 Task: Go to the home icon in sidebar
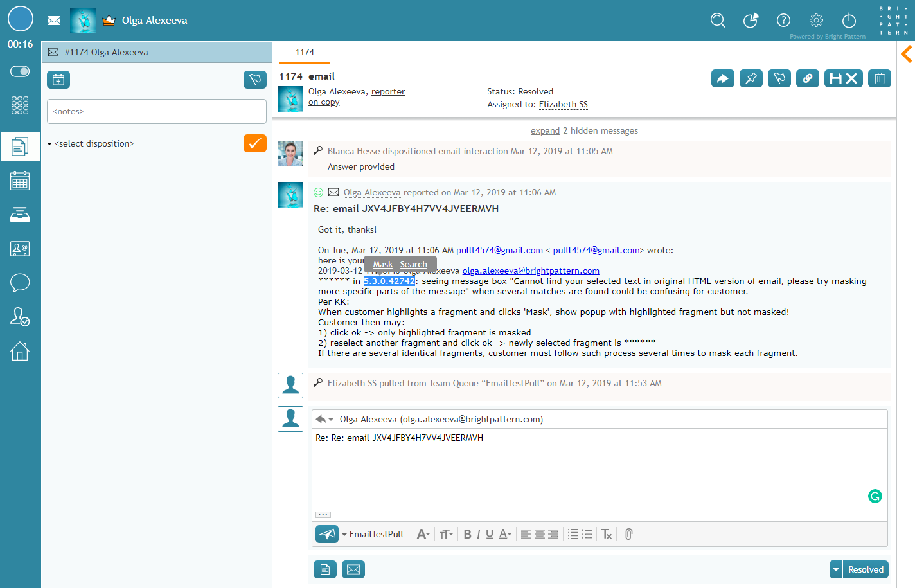click(20, 351)
